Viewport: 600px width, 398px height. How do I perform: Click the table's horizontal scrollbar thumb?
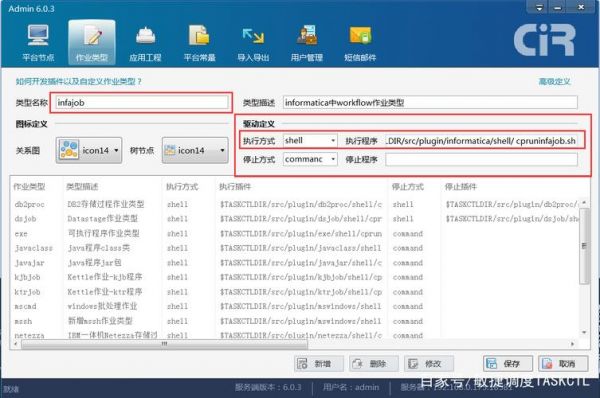pyautogui.click(x=165, y=344)
